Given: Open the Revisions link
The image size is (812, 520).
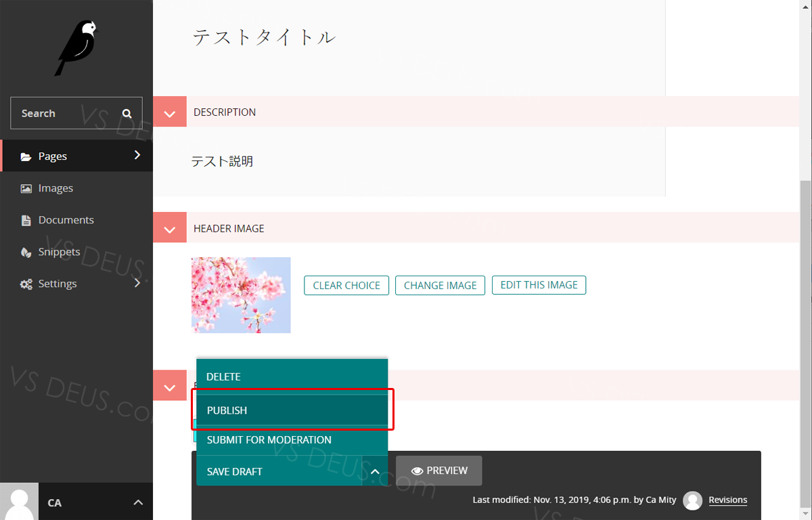Looking at the screenshot, I should click(728, 500).
